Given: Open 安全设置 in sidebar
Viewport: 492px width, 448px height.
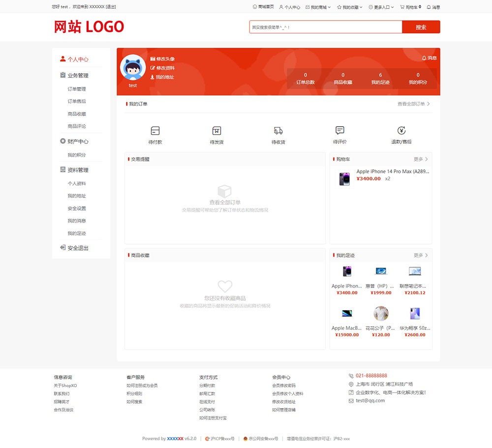Looking at the screenshot, I should pos(77,208).
